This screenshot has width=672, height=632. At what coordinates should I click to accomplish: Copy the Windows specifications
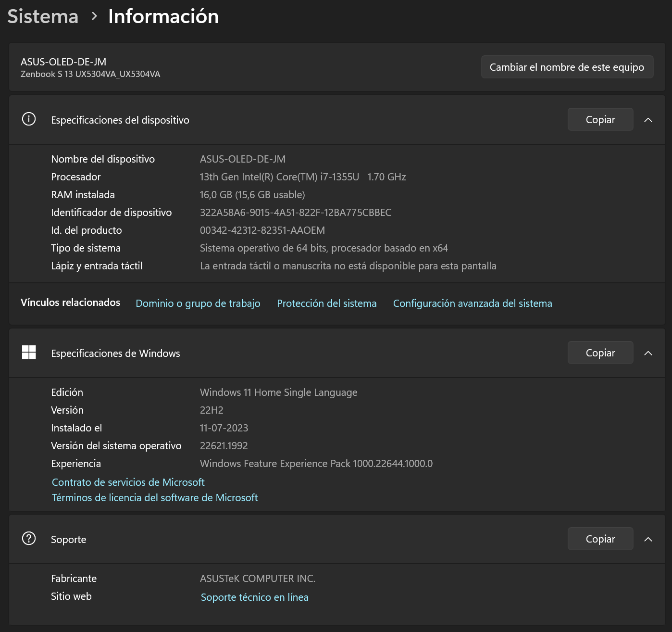[x=600, y=353]
